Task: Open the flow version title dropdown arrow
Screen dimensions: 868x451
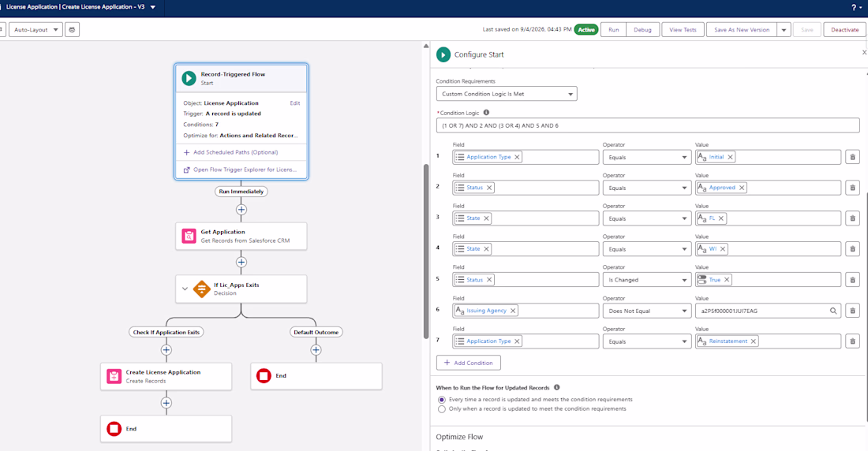Action: point(153,7)
